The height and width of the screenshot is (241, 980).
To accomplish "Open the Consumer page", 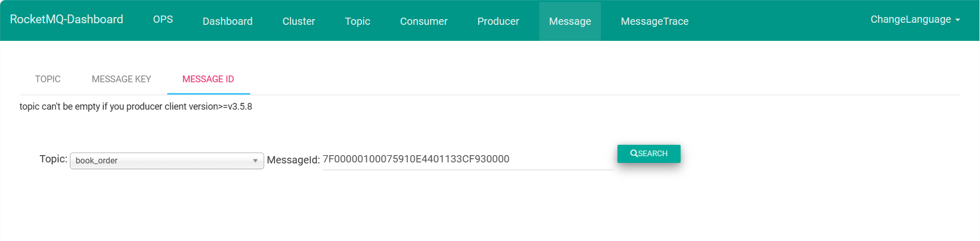I will (x=423, y=21).
